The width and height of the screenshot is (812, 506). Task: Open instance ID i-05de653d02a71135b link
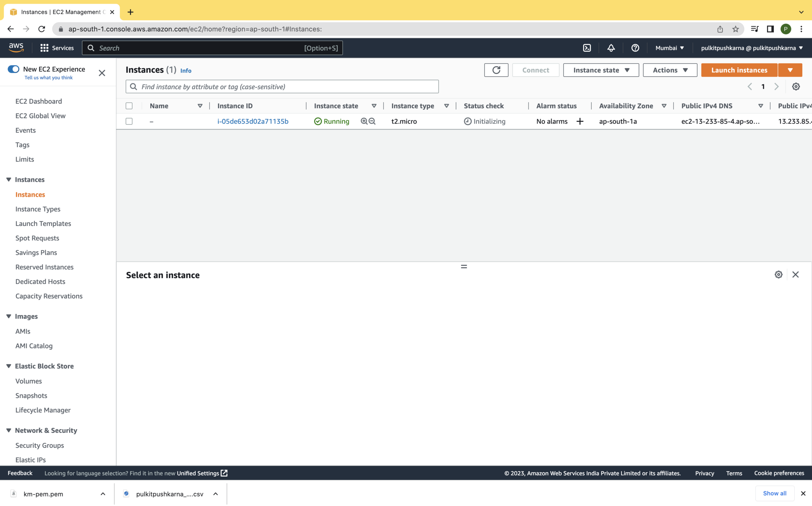click(x=253, y=121)
